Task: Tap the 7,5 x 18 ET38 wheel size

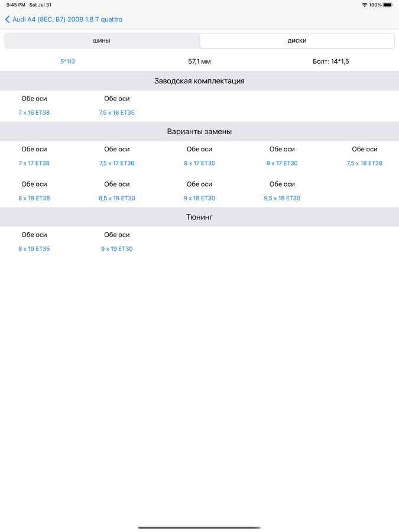Action: click(x=364, y=163)
